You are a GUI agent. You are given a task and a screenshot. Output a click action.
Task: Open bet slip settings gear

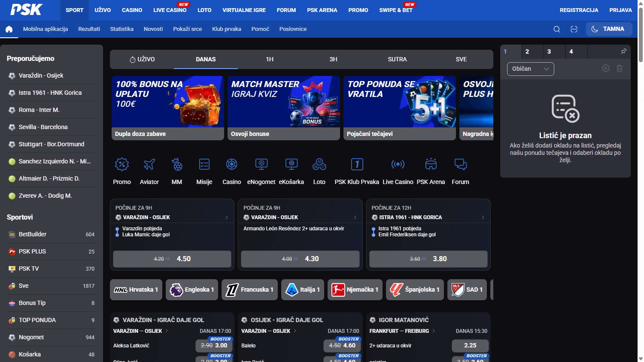coord(606,69)
